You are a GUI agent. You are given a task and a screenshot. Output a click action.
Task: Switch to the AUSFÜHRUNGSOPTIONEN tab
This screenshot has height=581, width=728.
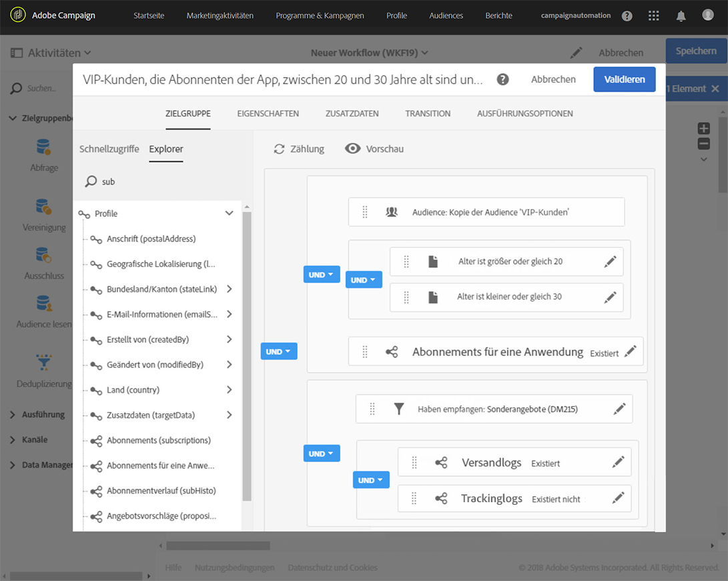click(524, 114)
